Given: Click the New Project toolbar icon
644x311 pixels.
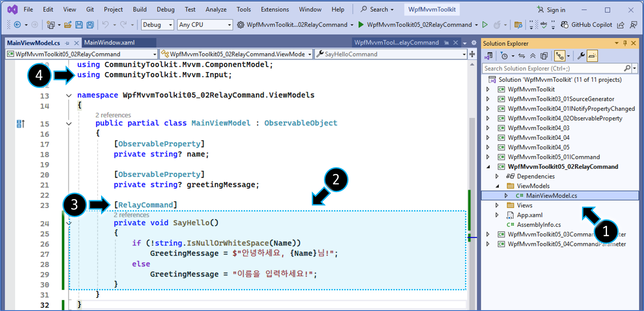Looking at the screenshot, I should [51, 25].
